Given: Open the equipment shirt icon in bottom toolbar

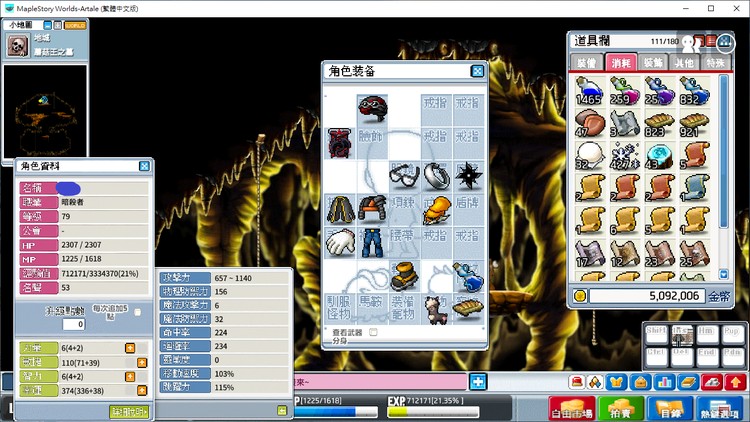Looking at the screenshot, I should 617,382.
